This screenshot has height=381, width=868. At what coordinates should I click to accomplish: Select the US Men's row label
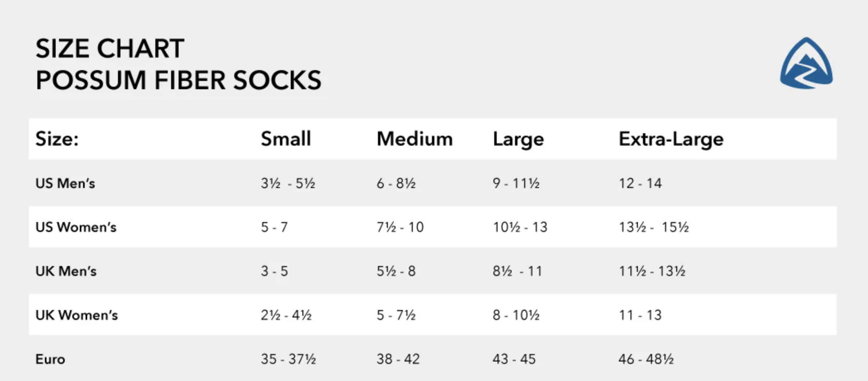click(x=65, y=183)
